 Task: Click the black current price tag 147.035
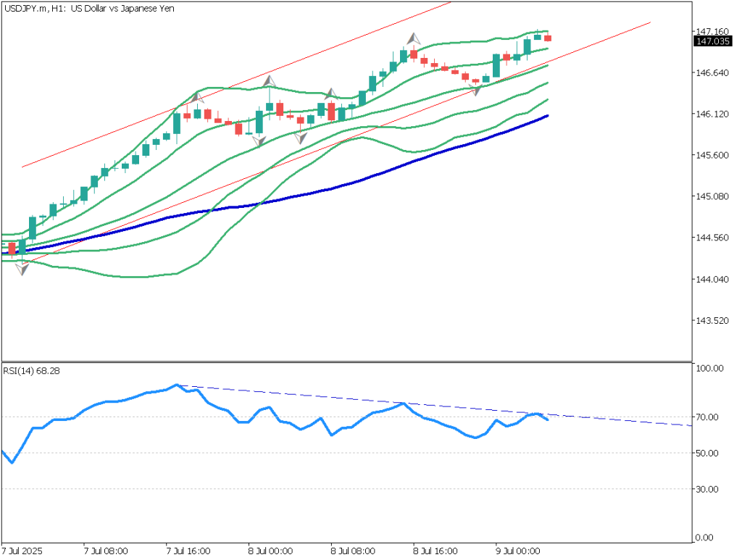click(x=712, y=42)
